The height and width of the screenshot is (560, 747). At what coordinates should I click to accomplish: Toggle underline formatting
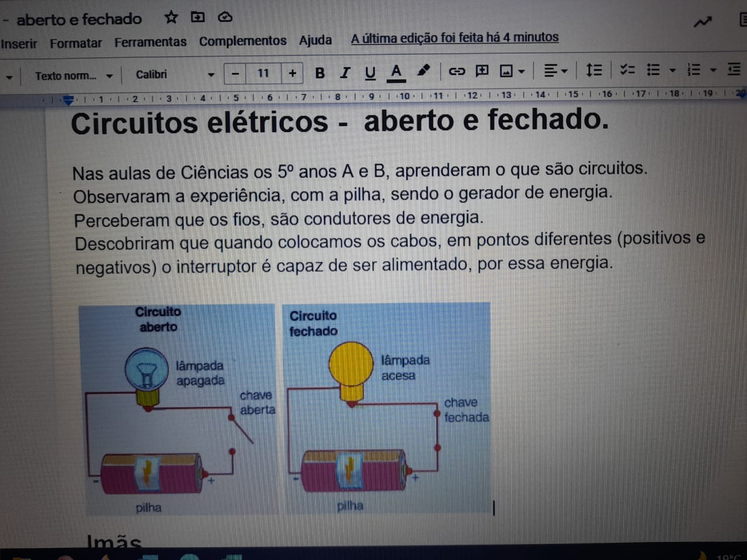pos(370,73)
